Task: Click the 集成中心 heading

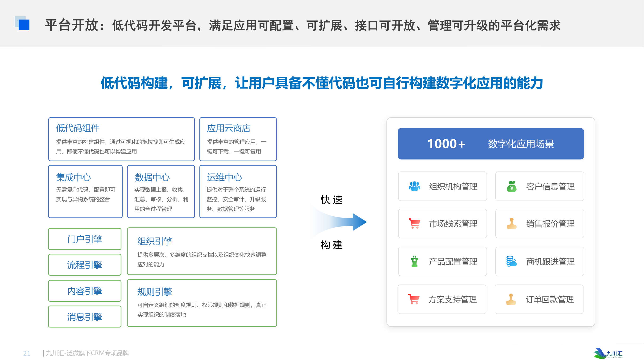Action: [x=73, y=177]
